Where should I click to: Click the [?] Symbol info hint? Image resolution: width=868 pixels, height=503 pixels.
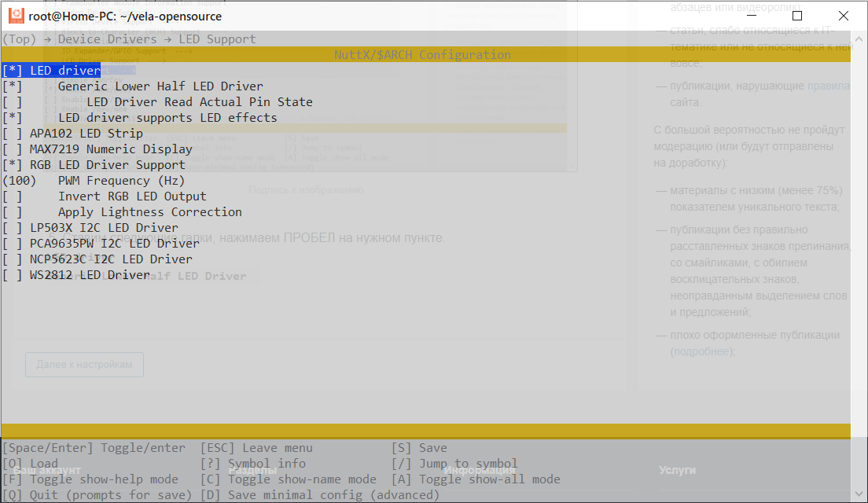(x=253, y=464)
